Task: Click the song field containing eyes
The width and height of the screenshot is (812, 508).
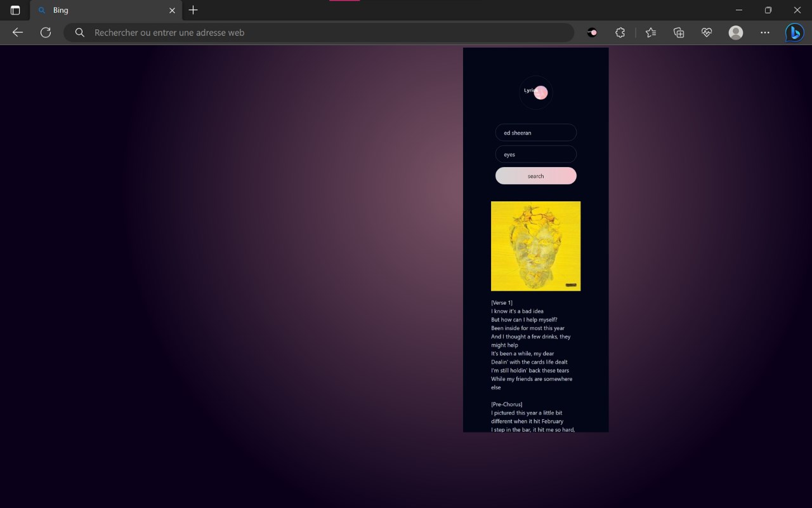Action: tap(536, 154)
